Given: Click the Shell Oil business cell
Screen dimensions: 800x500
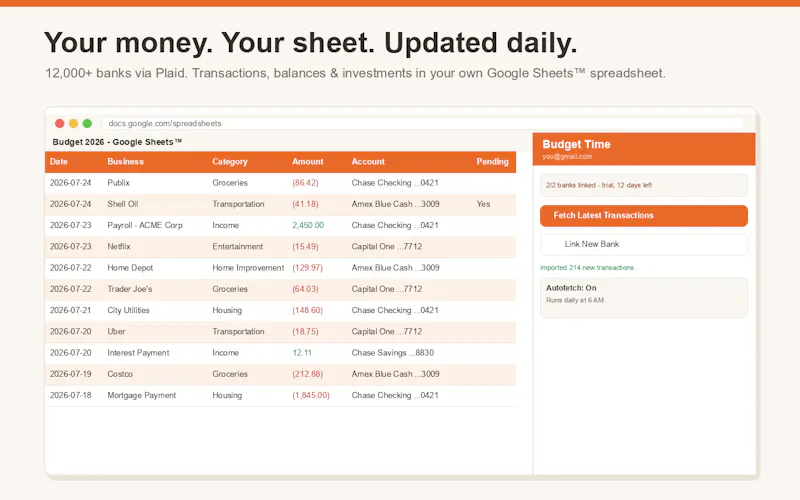Looking at the screenshot, I should pos(122,204).
